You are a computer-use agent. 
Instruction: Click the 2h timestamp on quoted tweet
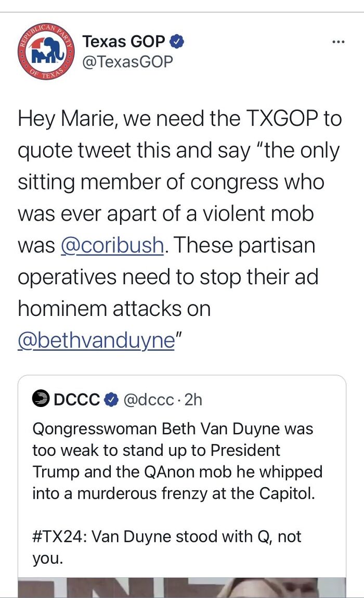pos(193,399)
